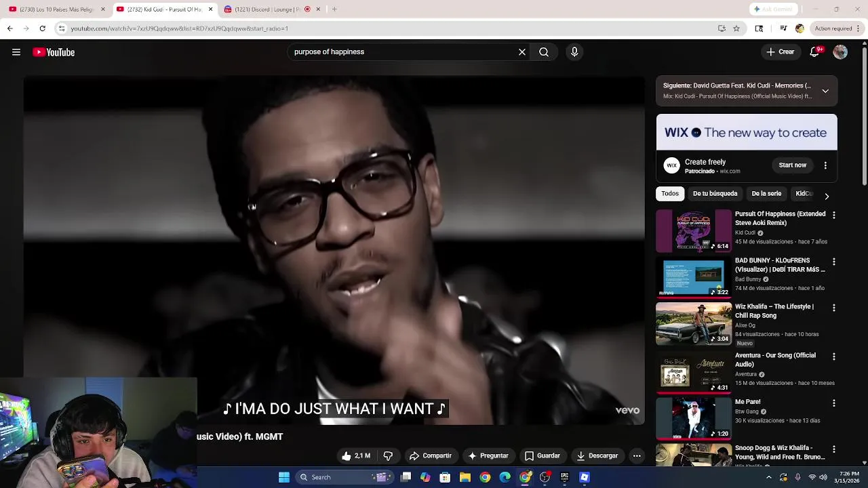This screenshot has height=488, width=868.
Task: Show hidden system tray icons
Action: tap(768, 477)
